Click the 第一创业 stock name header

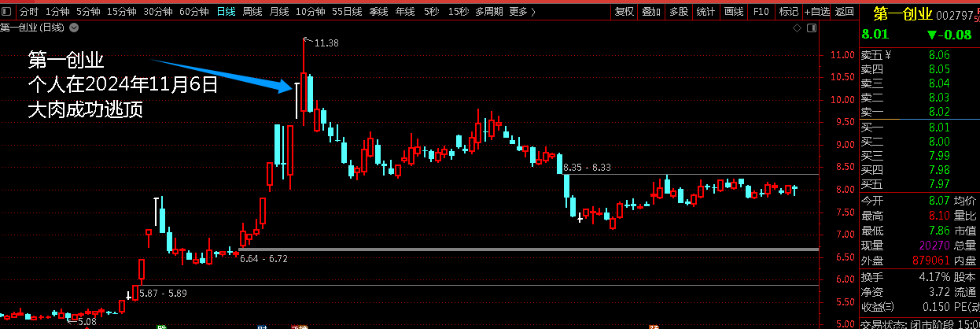904,14
